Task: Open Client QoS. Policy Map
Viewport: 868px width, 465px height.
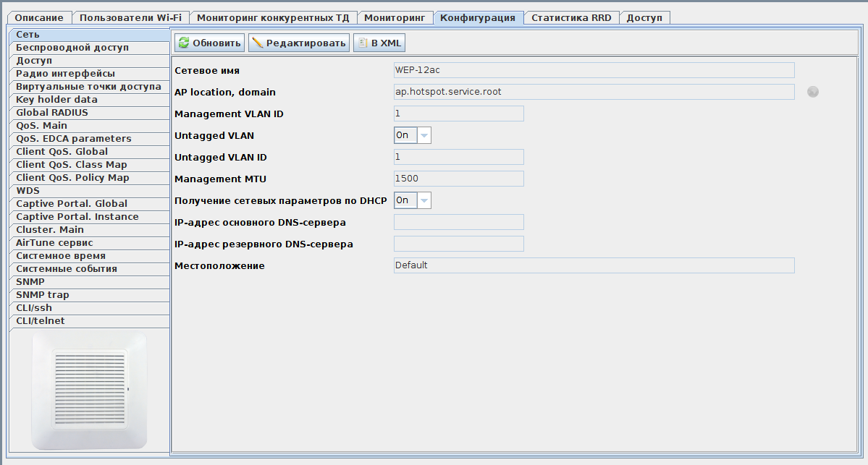Action: (x=90, y=177)
